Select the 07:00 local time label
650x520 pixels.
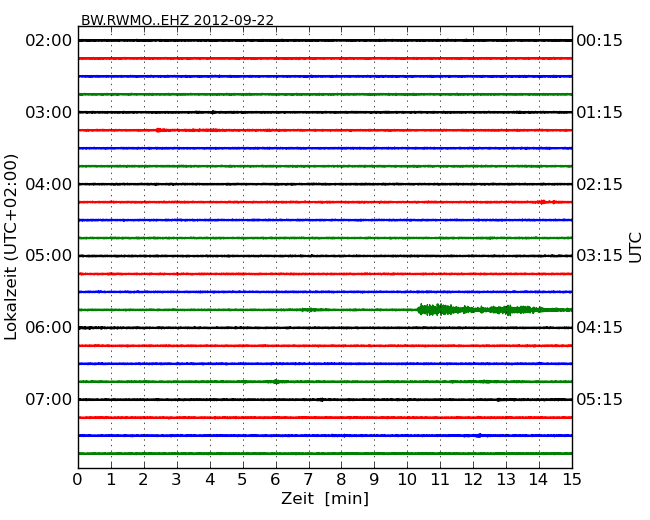tap(49, 399)
